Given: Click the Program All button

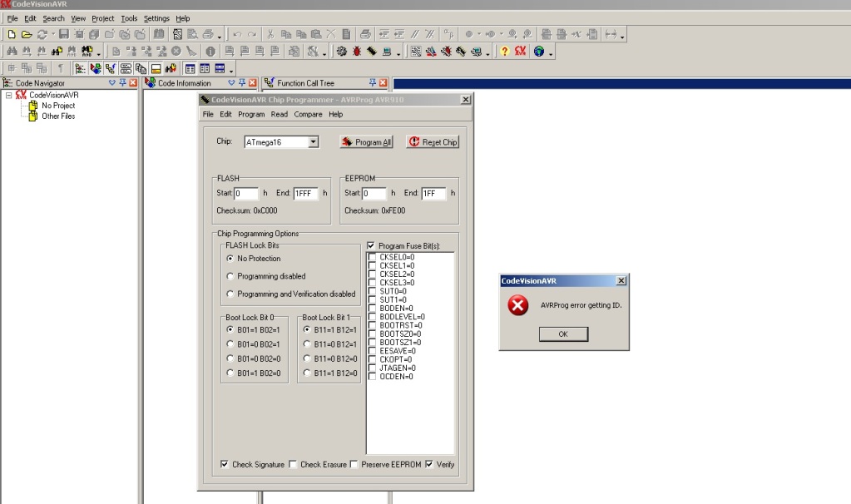Looking at the screenshot, I should [x=366, y=142].
